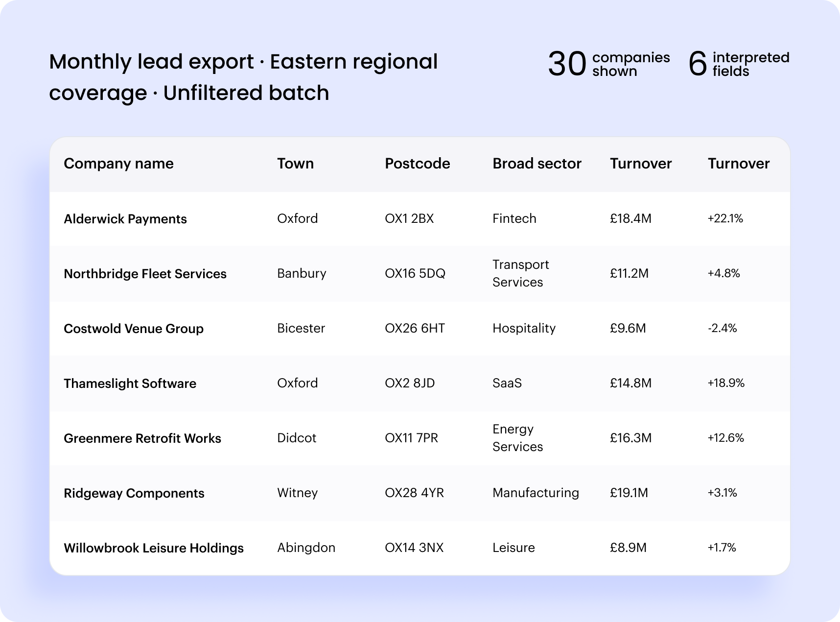The width and height of the screenshot is (840, 622).
Task: Select the -2.4% turnover change cell
Action: coord(722,328)
